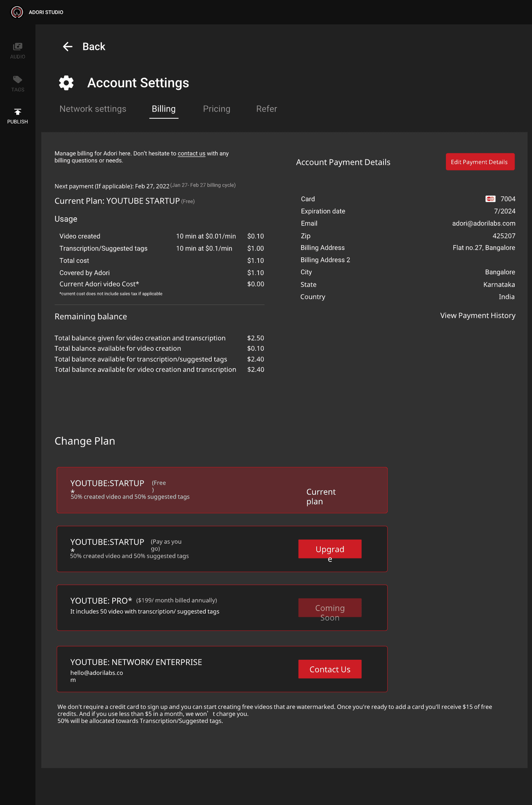Click the Contact Us button
Viewport: 532px width, 805px height.
point(330,669)
